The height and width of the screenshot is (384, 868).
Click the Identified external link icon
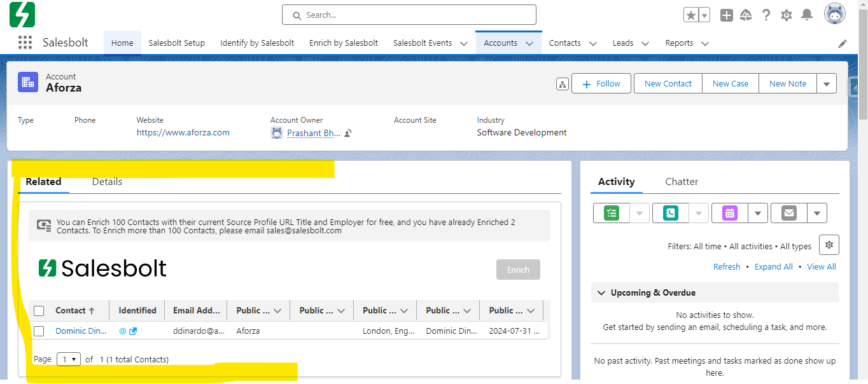click(133, 331)
